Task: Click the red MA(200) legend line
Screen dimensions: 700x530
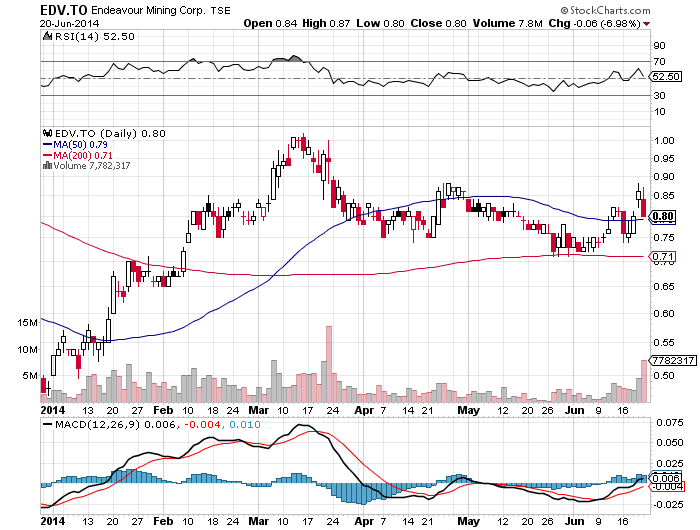Action: [47, 155]
